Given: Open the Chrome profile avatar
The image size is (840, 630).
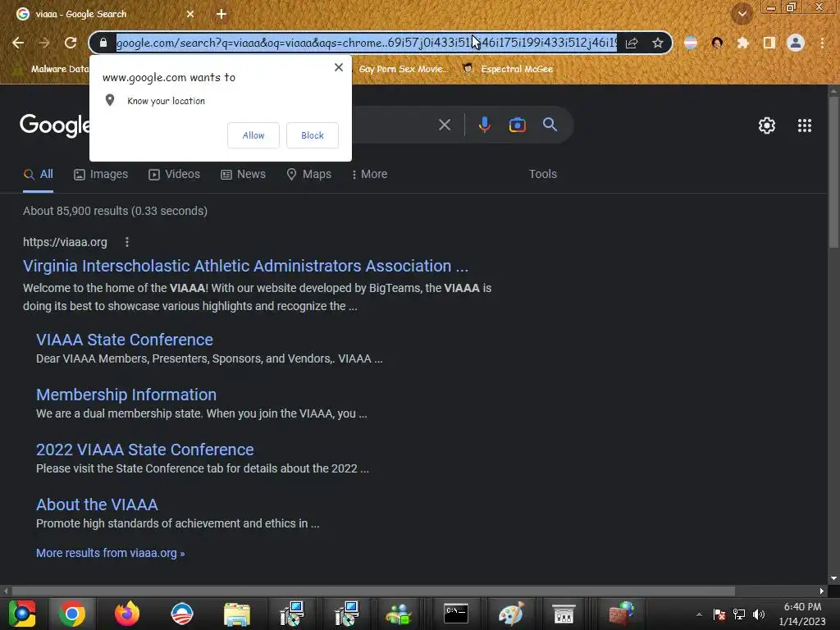Looking at the screenshot, I should tap(796, 43).
